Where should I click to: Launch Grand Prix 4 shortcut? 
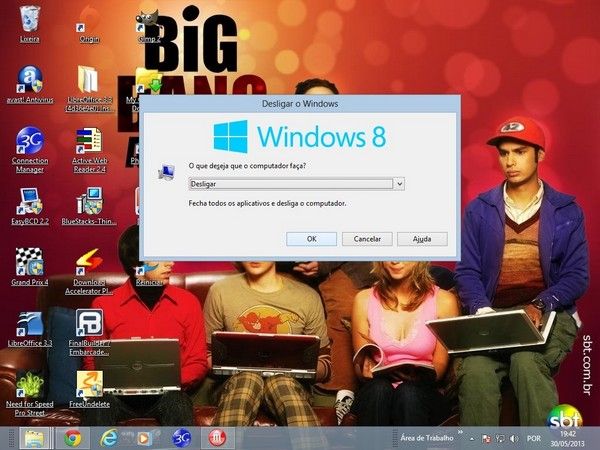point(30,267)
